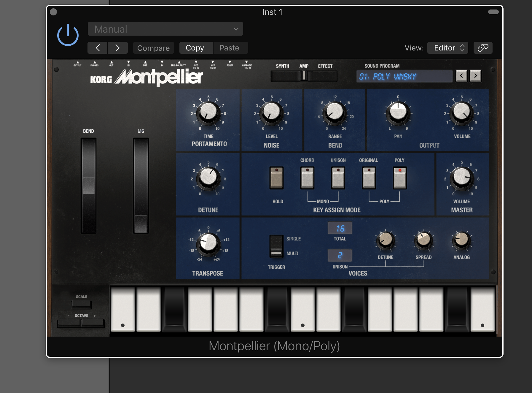Image resolution: width=532 pixels, height=393 pixels.
Task: Click the sound program display 01: POLY VINSKY
Action: point(404,76)
